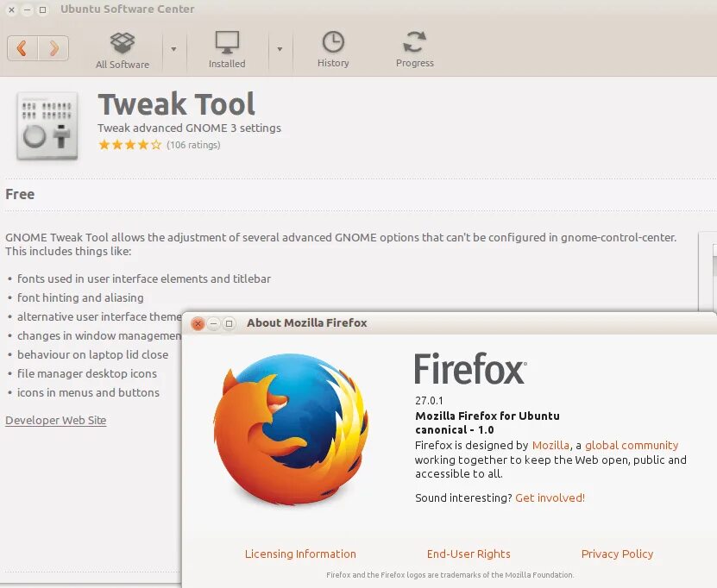The image size is (717, 588).
Task: Click the Tweak Tool application icon
Action: tap(47, 126)
